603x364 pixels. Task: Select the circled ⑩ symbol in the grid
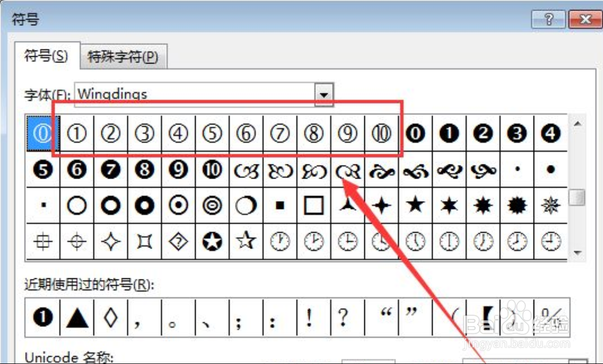pyautogui.click(x=381, y=133)
